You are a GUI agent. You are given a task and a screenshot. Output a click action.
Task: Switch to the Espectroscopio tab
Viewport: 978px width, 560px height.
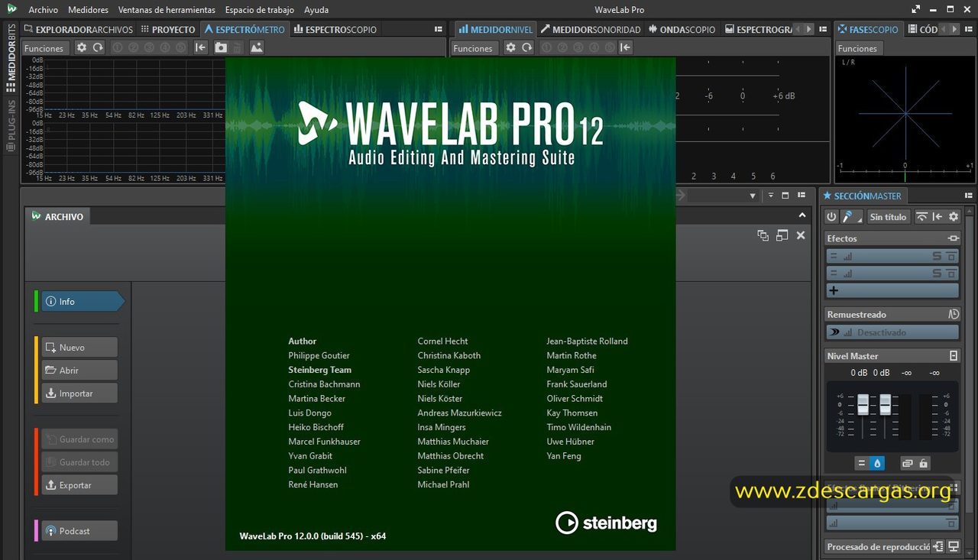tap(335, 29)
